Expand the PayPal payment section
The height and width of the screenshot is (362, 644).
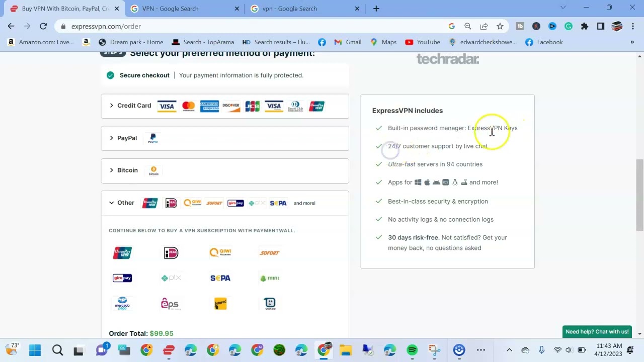point(225,138)
